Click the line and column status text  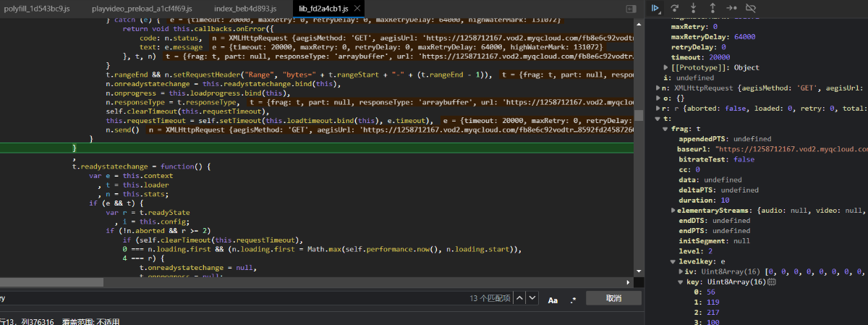point(27,321)
